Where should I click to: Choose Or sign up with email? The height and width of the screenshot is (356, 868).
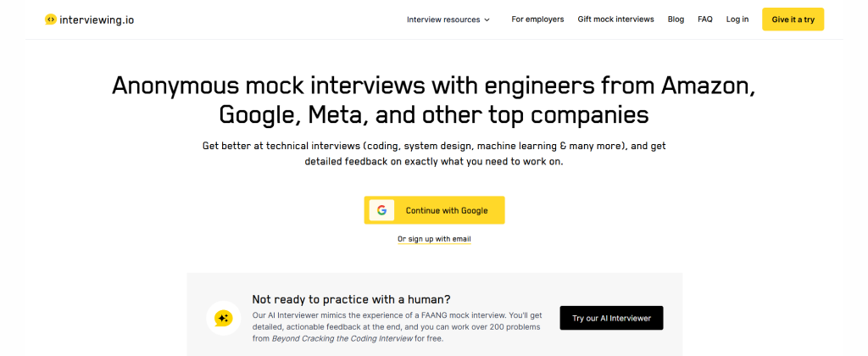(434, 239)
